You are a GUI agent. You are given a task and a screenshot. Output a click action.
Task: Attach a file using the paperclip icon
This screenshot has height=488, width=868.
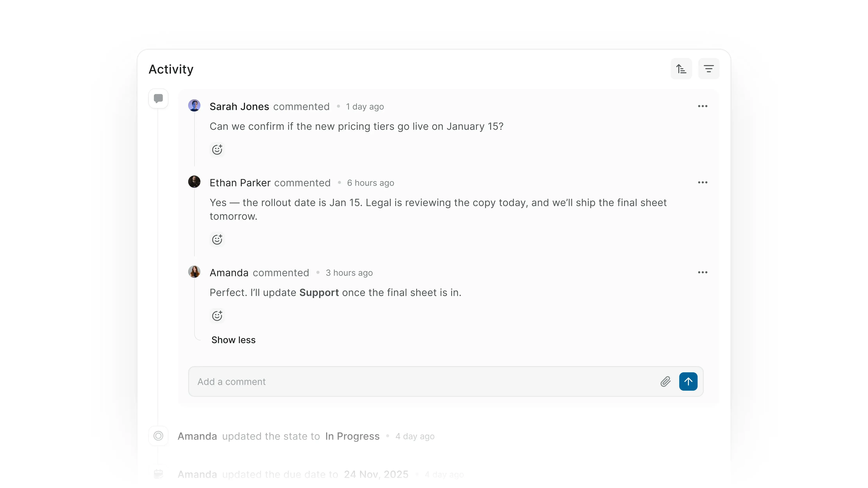(665, 382)
